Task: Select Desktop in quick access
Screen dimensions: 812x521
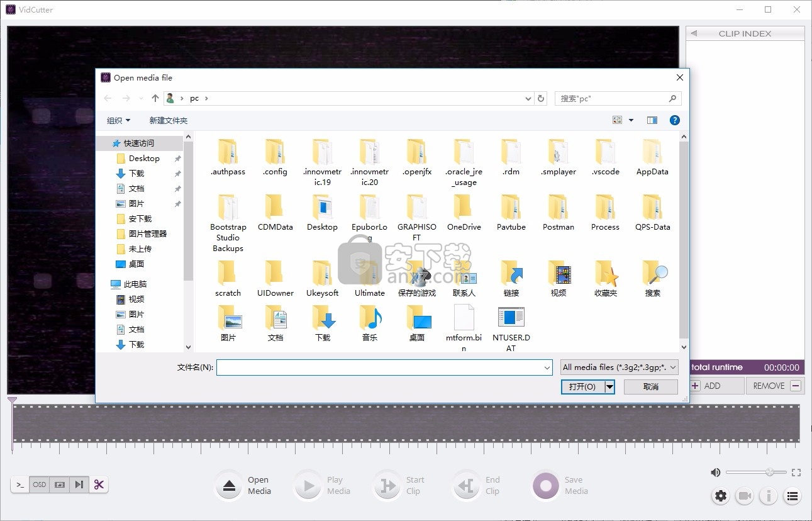Action: [144, 159]
